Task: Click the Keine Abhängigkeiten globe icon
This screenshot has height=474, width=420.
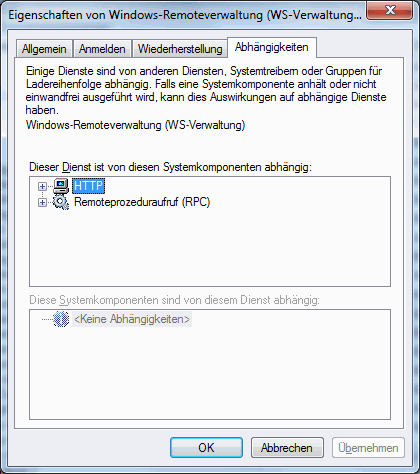Action: coord(61,319)
